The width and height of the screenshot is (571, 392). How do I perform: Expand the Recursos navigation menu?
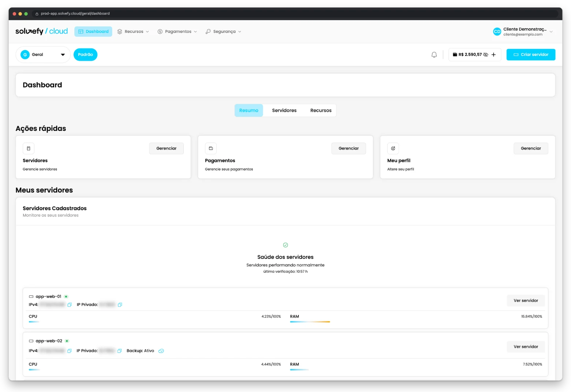click(x=133, y=32)
